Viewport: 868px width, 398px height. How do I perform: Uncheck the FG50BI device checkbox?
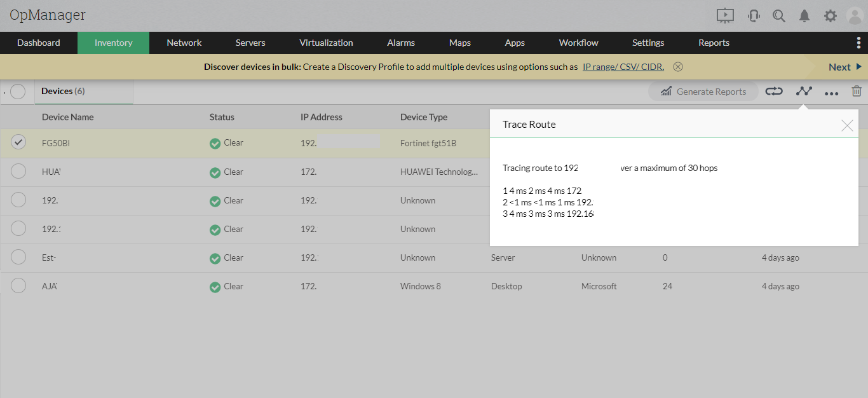tap(19, 142)
